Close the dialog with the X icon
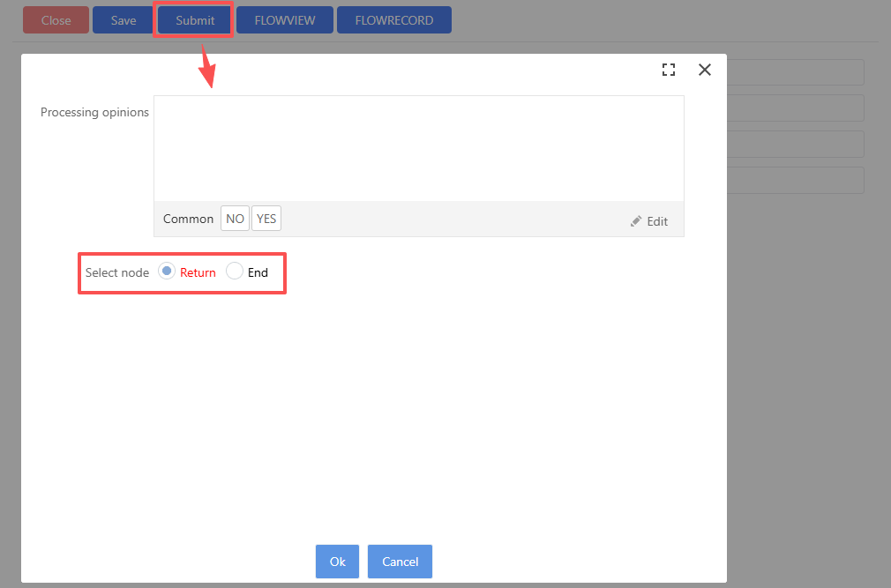 click(x=704, y=71)
